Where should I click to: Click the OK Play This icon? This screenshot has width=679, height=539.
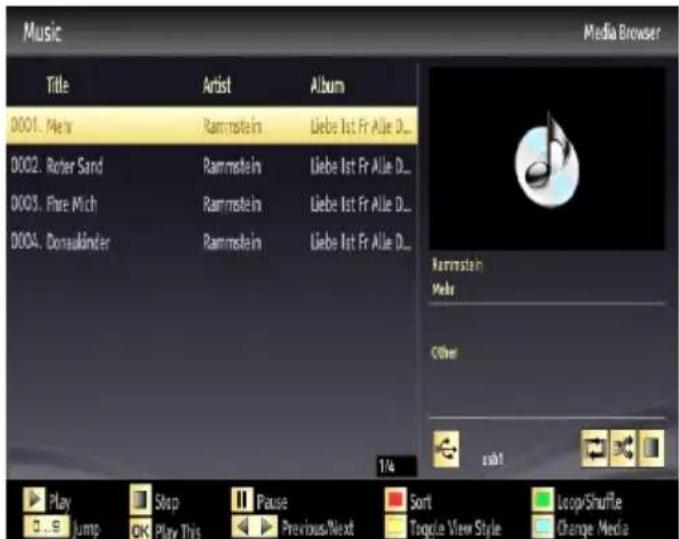click(x=141, y=529)
